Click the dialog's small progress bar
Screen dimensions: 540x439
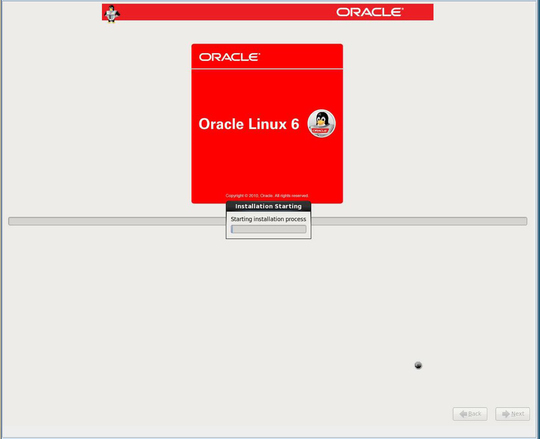[x=269, y=229]
